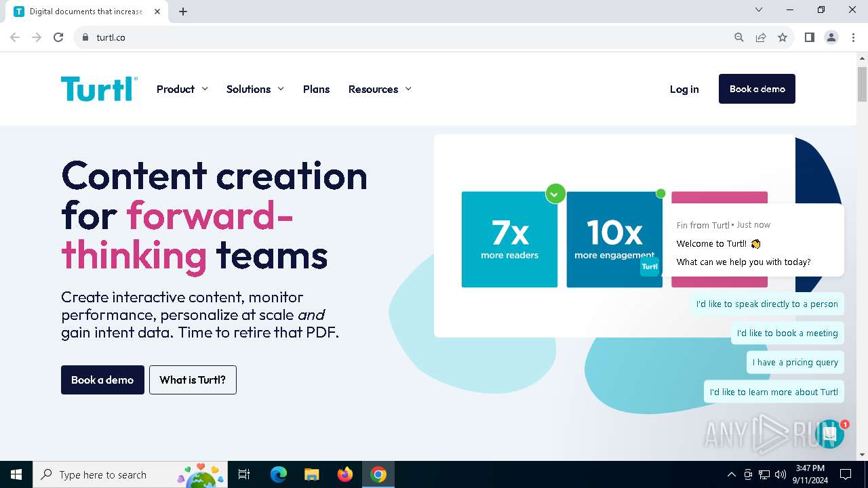The height and width of the screenshot is (488, 868).
Task: Open the taskbar clock showing 3:47 PM
Action: [810, 474]
